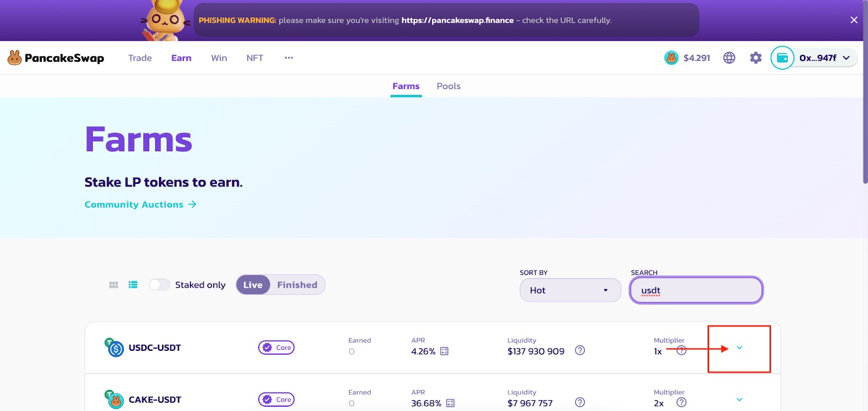Click the Staked only label
Screen dimensions: 868x411
(x=200, y=285)
